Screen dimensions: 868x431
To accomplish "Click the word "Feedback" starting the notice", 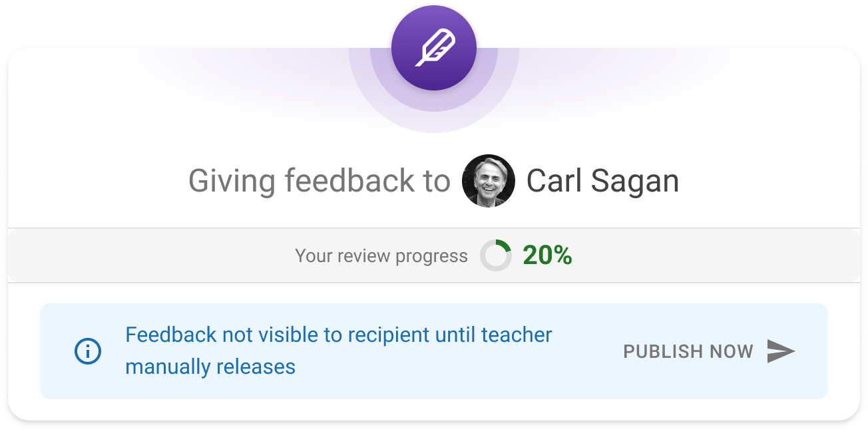I will click(169, 335).
